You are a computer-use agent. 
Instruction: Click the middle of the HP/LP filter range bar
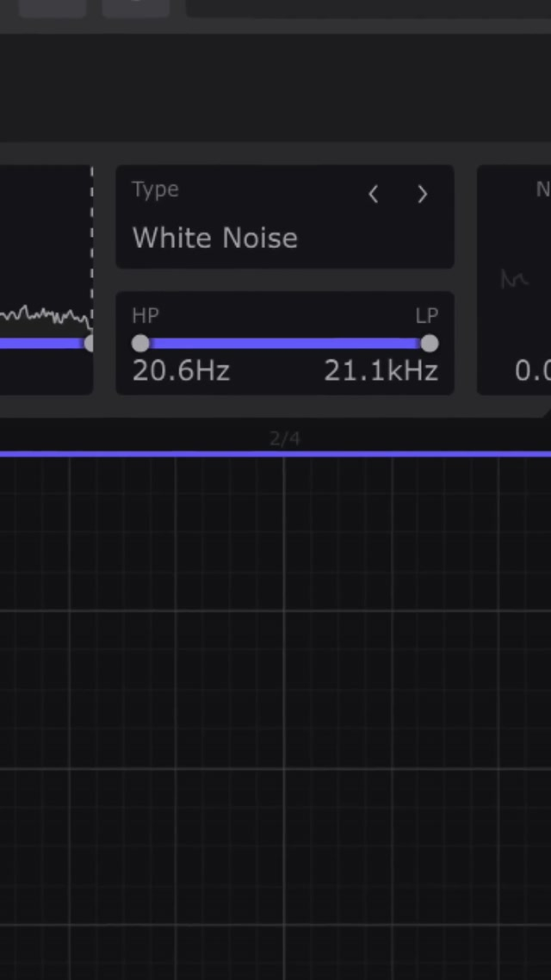point(285,344)
